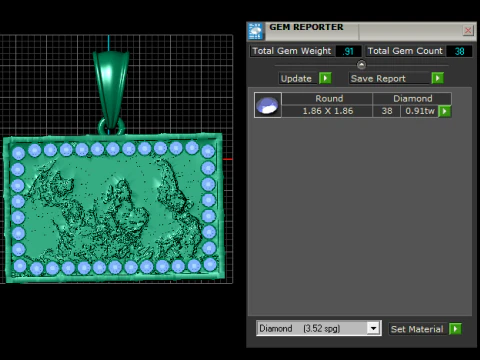Click the Update button
Image resolution: width=480 pixels, height=360 pixels.
298,79
